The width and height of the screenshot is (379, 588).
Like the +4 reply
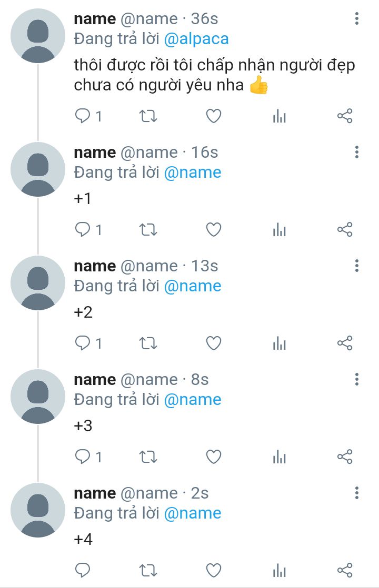(x=214, y=570)
